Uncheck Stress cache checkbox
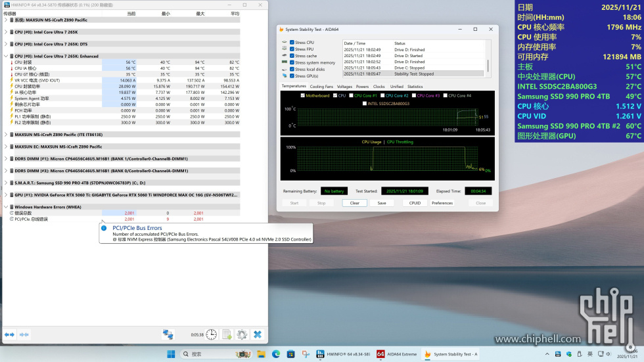644x362 pixels. point(292,56)
